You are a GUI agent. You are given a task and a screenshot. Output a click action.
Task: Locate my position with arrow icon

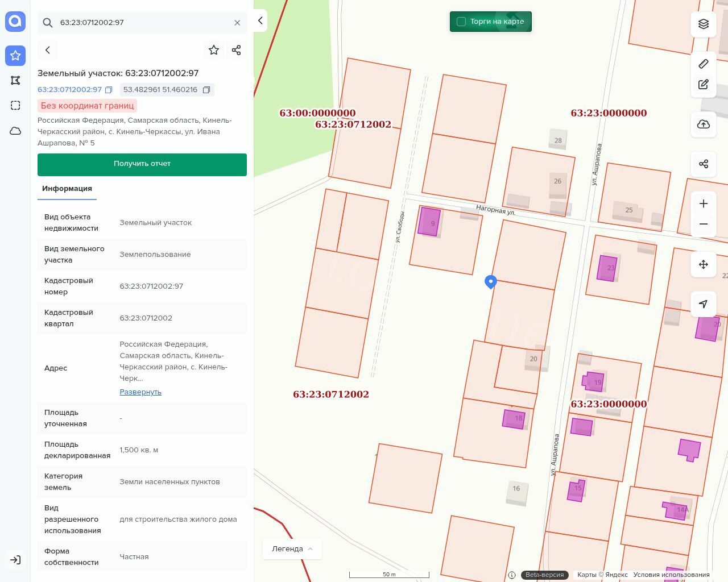pos(704,304)
